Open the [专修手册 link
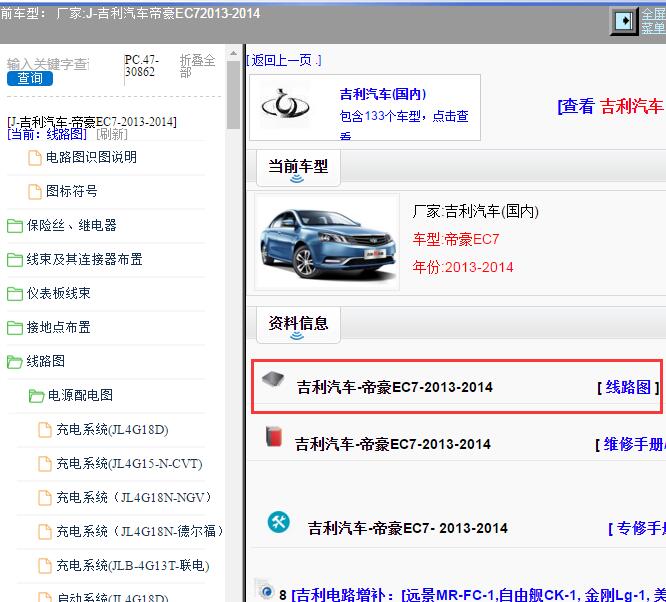Viewport: 666px width, 602px height. [637, 529]
